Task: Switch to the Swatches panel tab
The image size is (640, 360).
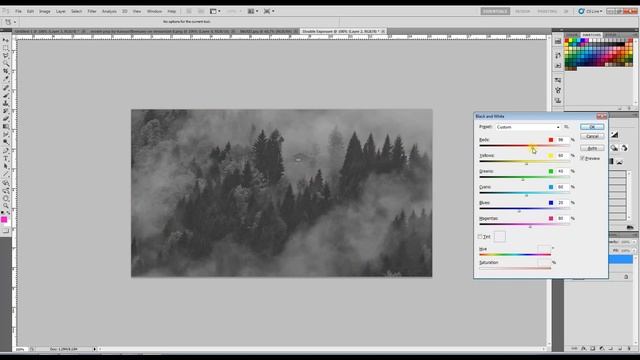Action: click(x=591, y=35)
